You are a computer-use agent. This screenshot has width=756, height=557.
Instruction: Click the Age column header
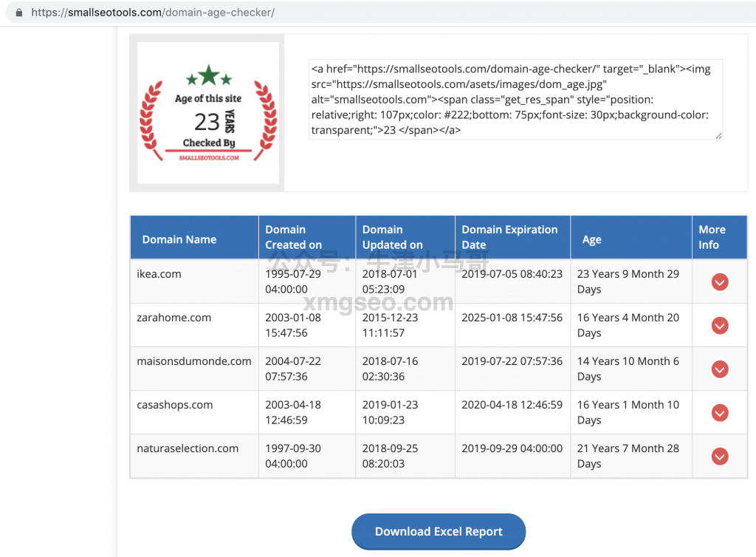click(631, 237)
